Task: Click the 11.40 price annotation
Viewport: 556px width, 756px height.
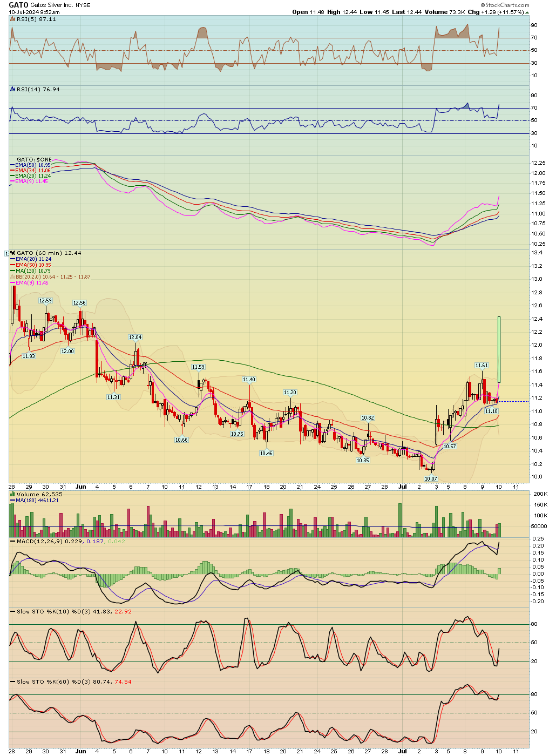Action: [x=249, y=379]
